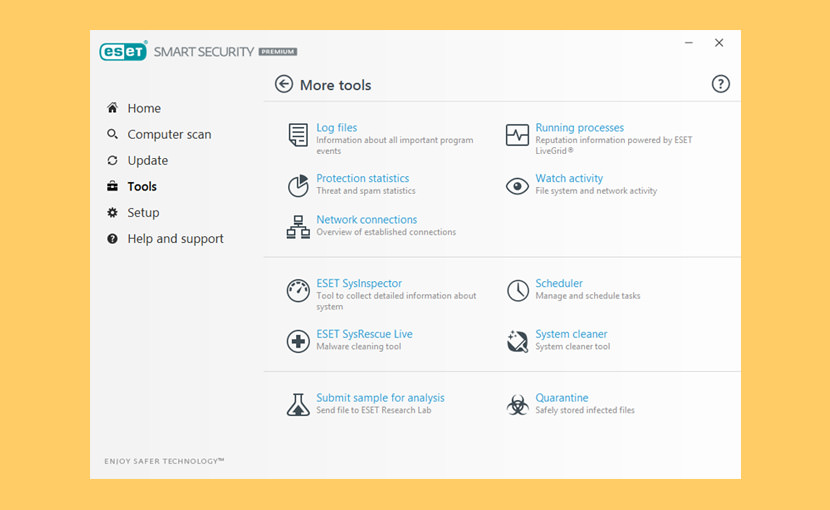Open Submit sample for analysis link
This screenshot has height=510, width=830.
pos(380,398)
